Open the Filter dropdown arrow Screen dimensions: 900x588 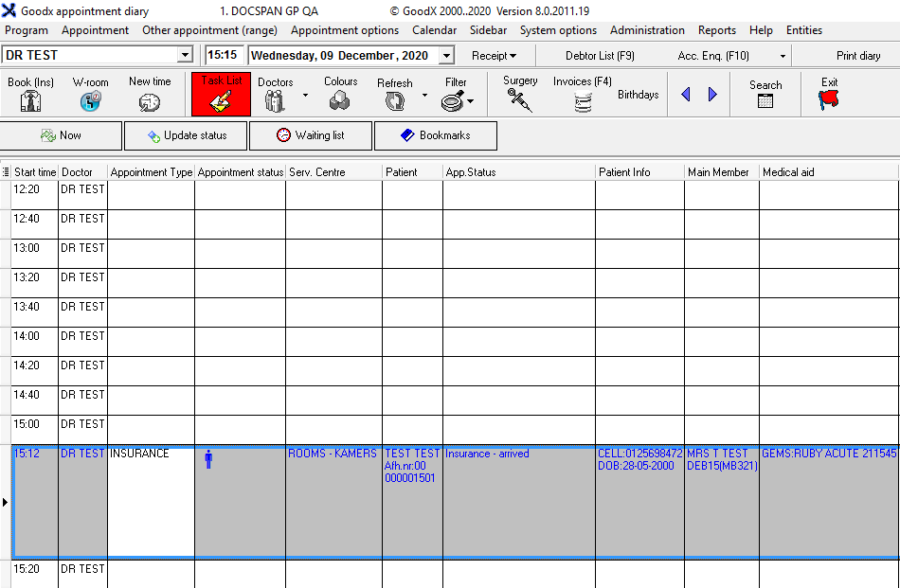coord(470,101)
